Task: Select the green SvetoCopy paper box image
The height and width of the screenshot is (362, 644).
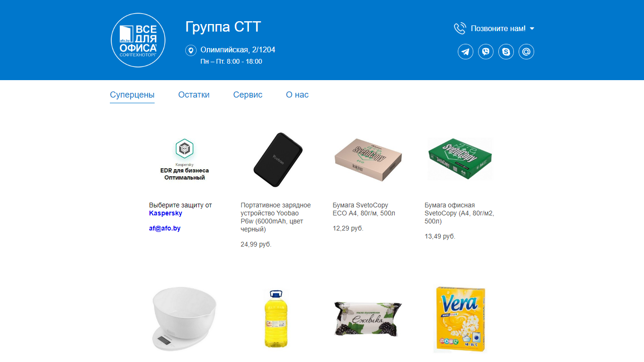Action: [x=460, y=159]
